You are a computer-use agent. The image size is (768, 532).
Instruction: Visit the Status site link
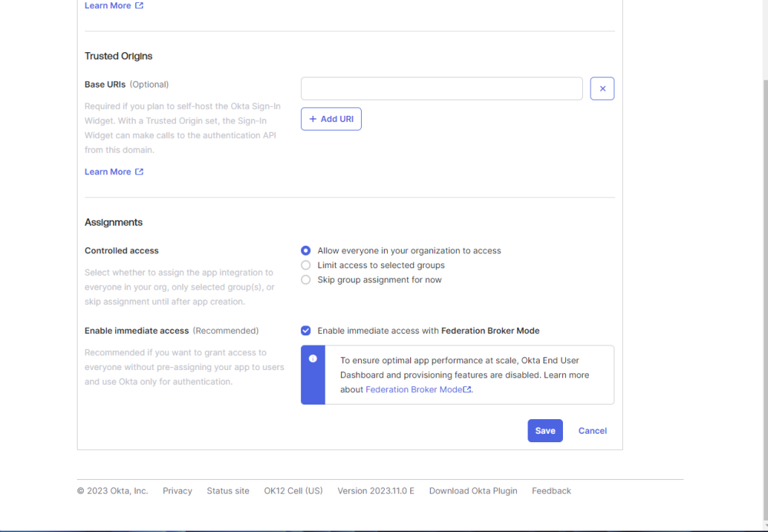point(228,491)
